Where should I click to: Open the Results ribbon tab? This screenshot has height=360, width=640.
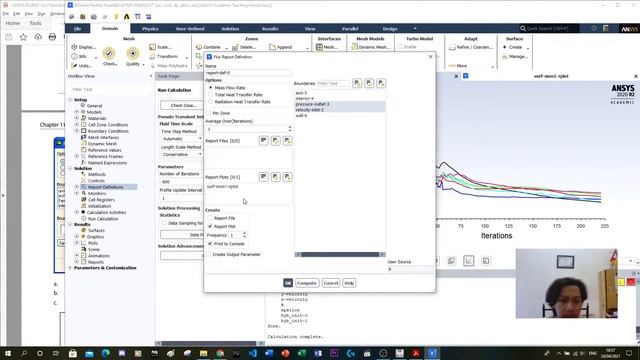(270, 29)
